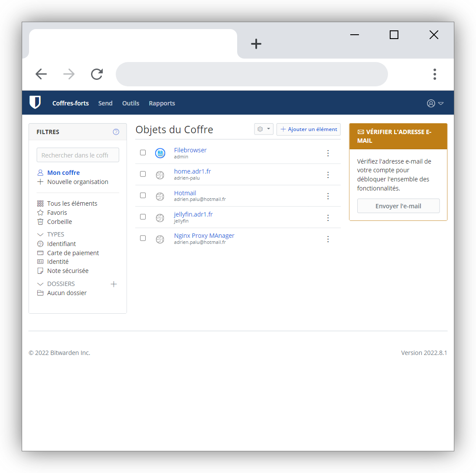This screenshot has width=476, height=473.
Task: Click the Filebrowser entry icon
Action: point(160,153)
